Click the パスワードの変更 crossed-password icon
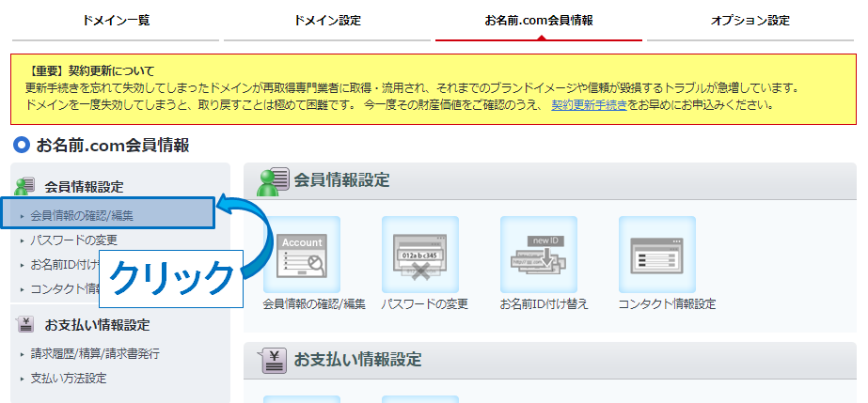 pos(420,255)
